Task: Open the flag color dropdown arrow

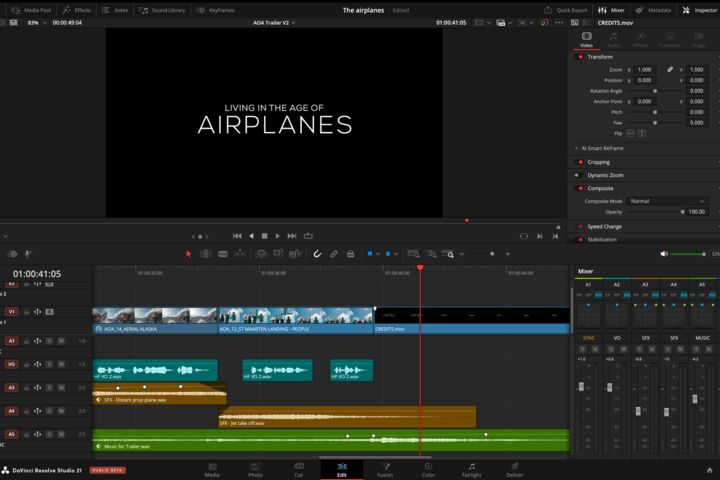Action: click(x=378, y=254)
